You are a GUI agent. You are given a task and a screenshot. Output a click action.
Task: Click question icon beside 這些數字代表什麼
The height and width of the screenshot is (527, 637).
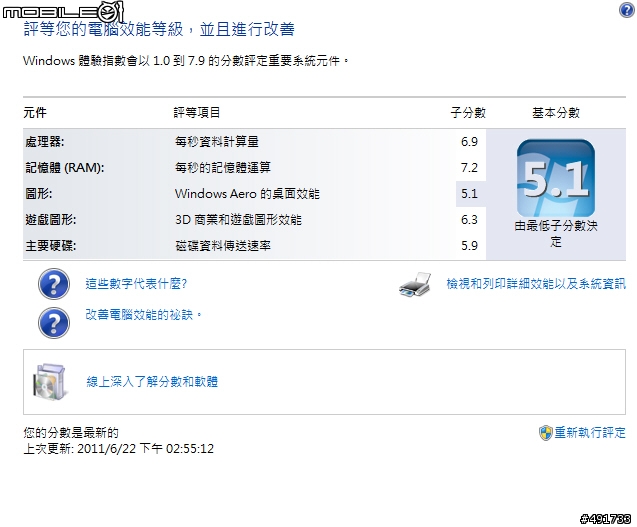point(54,284)
